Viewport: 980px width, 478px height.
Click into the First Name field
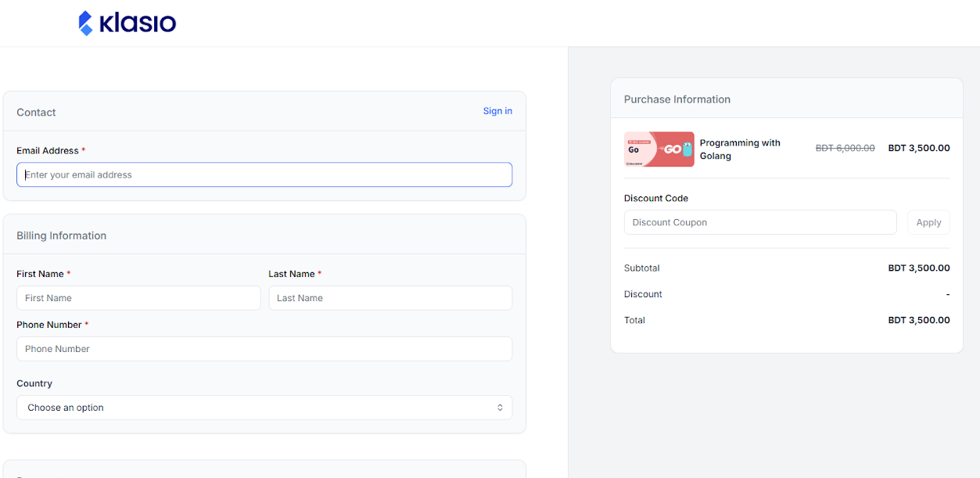click(138, 298)
